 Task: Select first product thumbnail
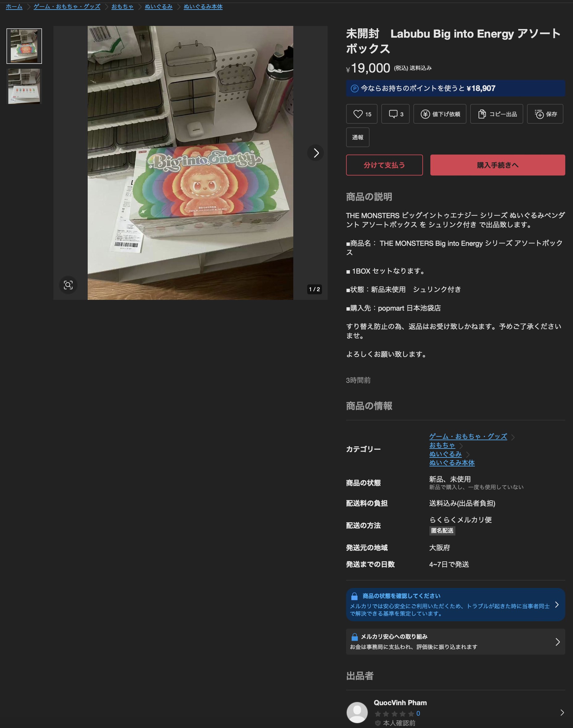click(x=24, y=46)
